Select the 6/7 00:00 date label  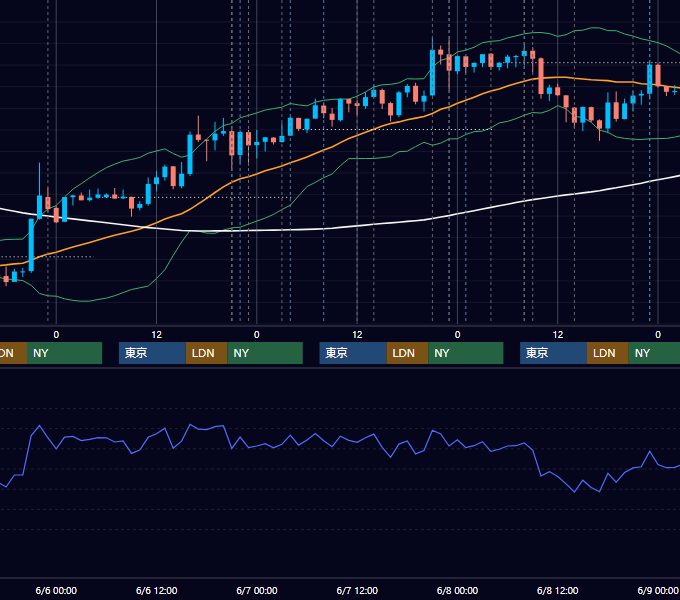tap(257, 590)
